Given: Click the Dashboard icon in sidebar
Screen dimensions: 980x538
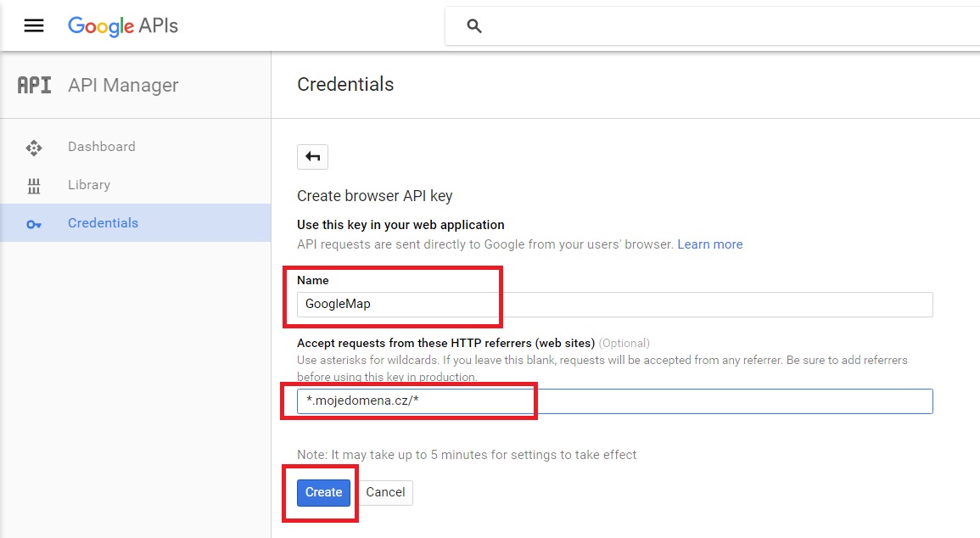Looking at the screenshot, I should (34, 148).
